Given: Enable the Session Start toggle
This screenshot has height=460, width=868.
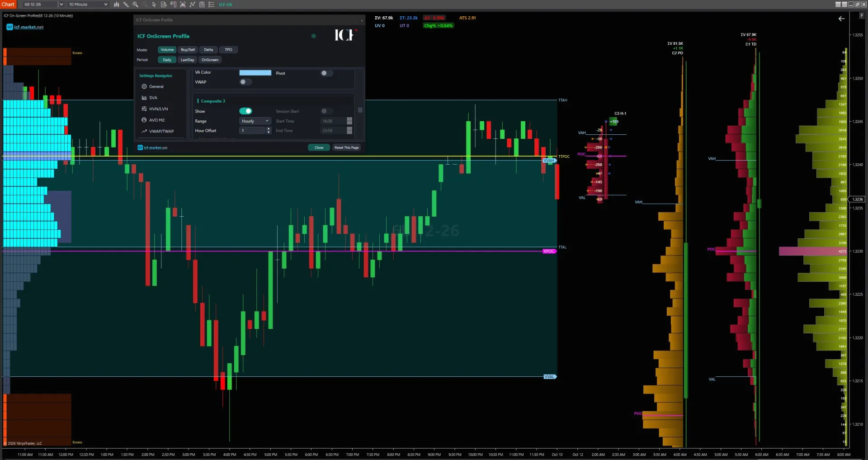Looking at the screenshot, I should 326,111.
